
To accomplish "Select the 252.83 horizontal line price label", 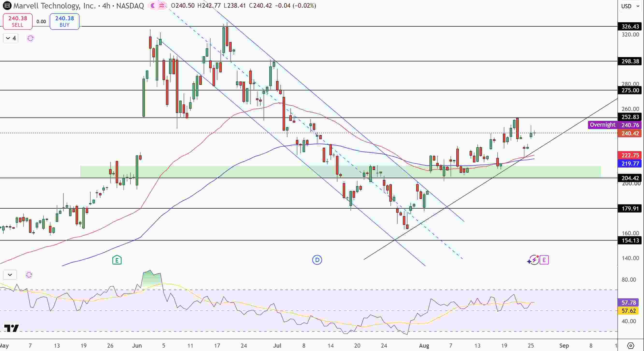I will coord(630,117).
